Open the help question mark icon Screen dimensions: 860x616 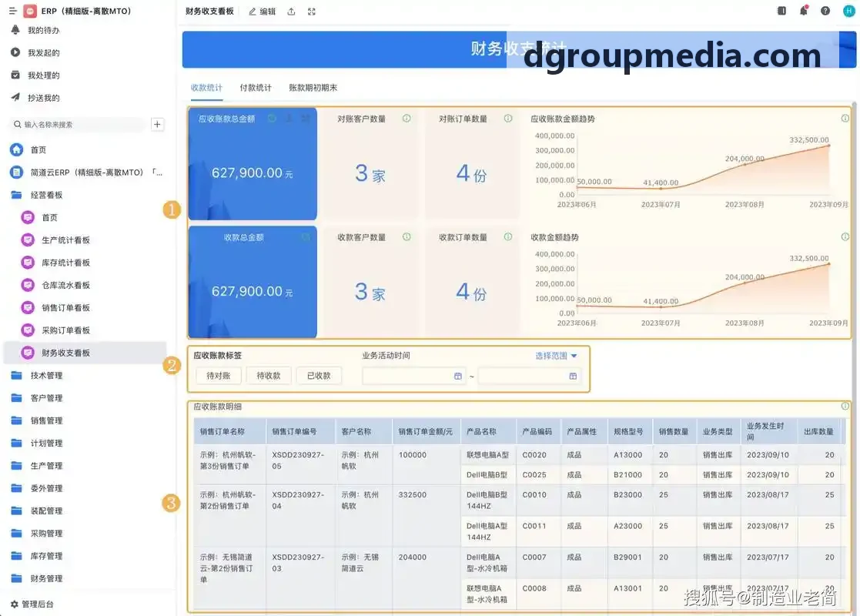pyautogui.click(x=825, y=11)
